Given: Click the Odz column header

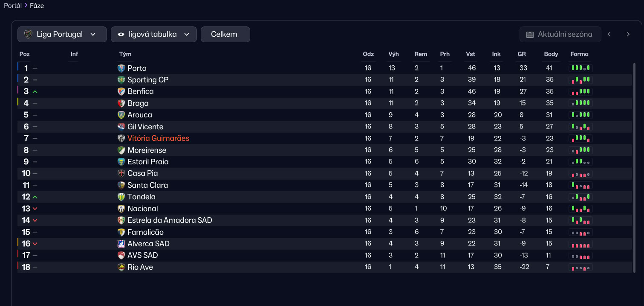Looking at the screenshot, I should pyautogui.click(x=368, y=54).
